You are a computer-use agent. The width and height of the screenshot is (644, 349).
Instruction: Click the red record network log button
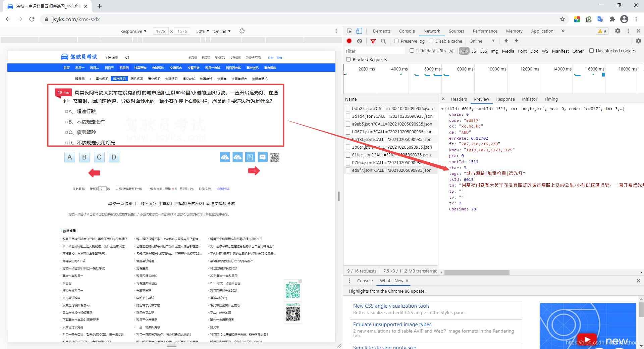[x=349, y=41]
